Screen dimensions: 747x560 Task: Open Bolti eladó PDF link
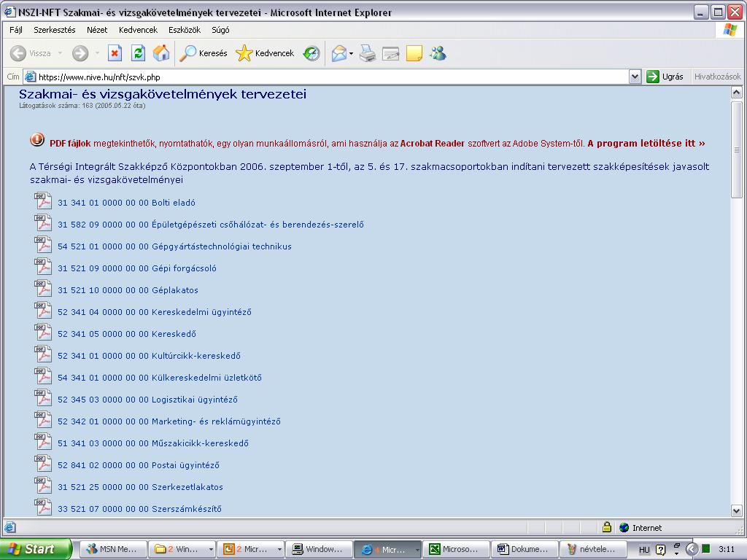tap(126, 203)
